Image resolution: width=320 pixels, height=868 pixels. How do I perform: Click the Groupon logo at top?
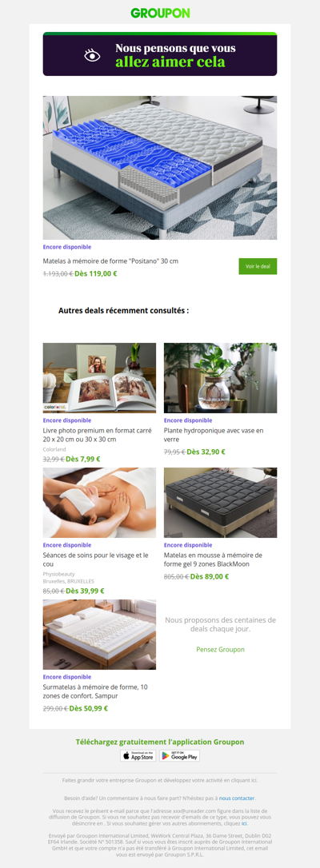point(160,13)
